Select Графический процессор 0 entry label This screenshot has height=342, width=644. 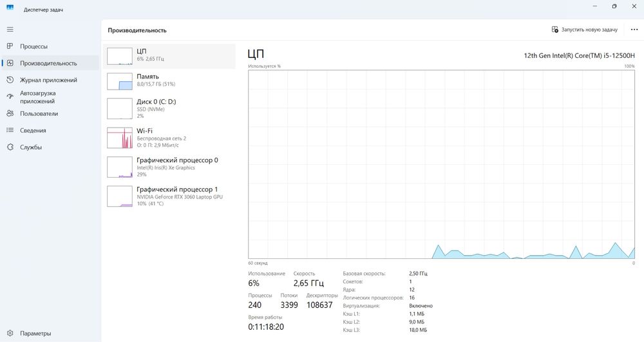(x=178, y=160)
